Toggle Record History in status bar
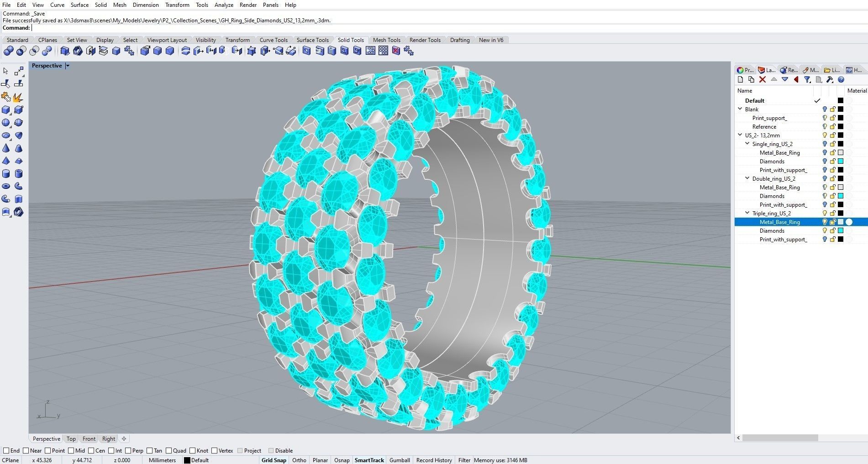The height and width of the screenshot is (464, 868). (434, 460)
